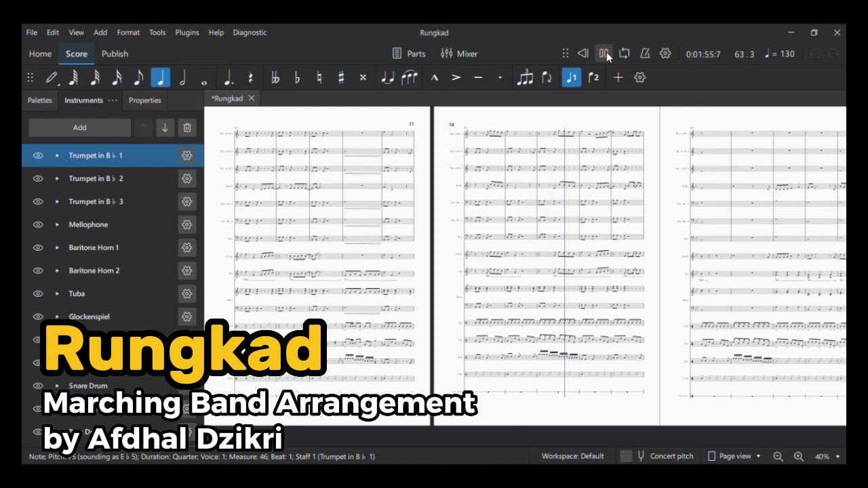868x488 pixels.
Task: Add more items to note toolbar
Action: click(618, 78)
